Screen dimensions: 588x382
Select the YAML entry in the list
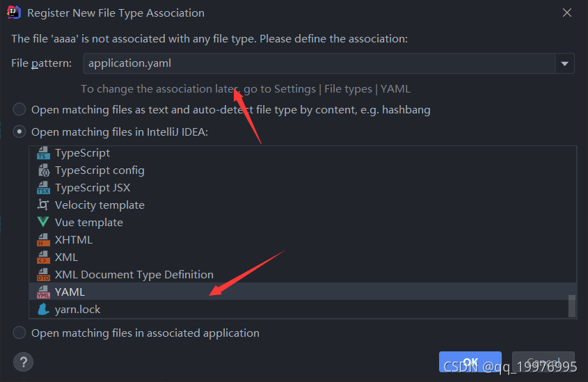pos(303,292)
